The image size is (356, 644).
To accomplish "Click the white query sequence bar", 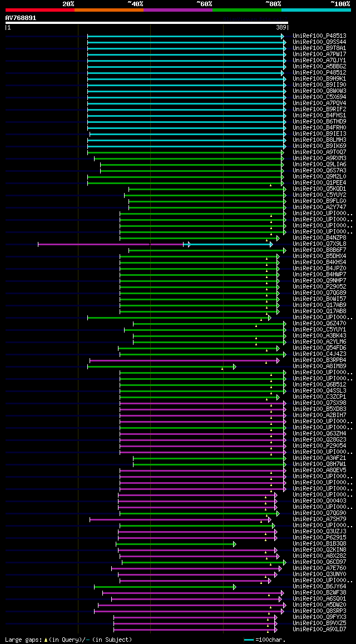I will [x=147, y=23].
